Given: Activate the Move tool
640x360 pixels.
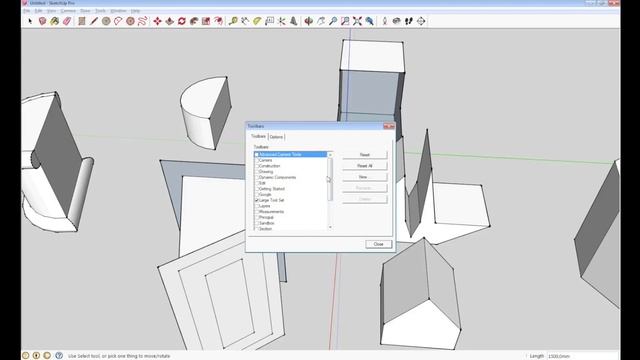Looking at the screenshot, I should click(157, 21).
